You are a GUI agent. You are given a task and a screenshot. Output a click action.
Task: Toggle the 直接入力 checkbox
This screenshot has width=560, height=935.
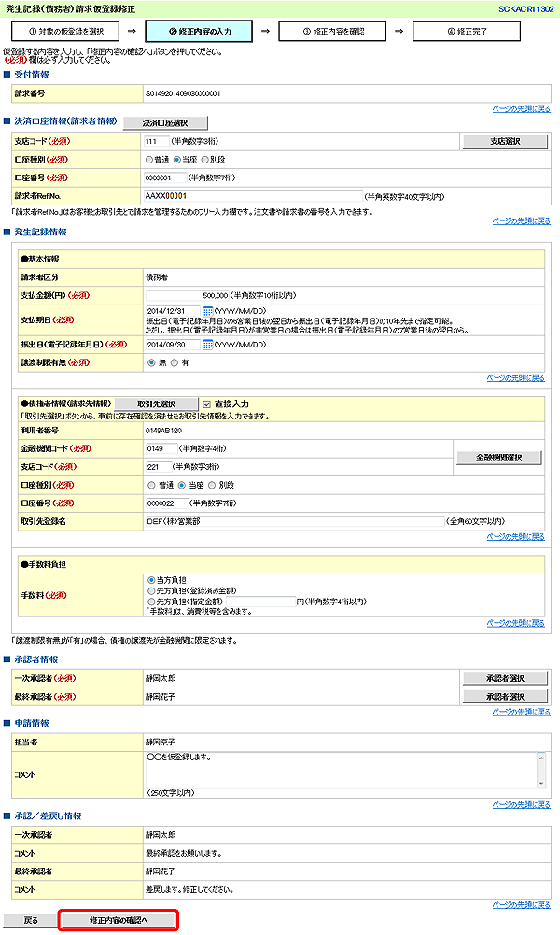click(206, 404)
